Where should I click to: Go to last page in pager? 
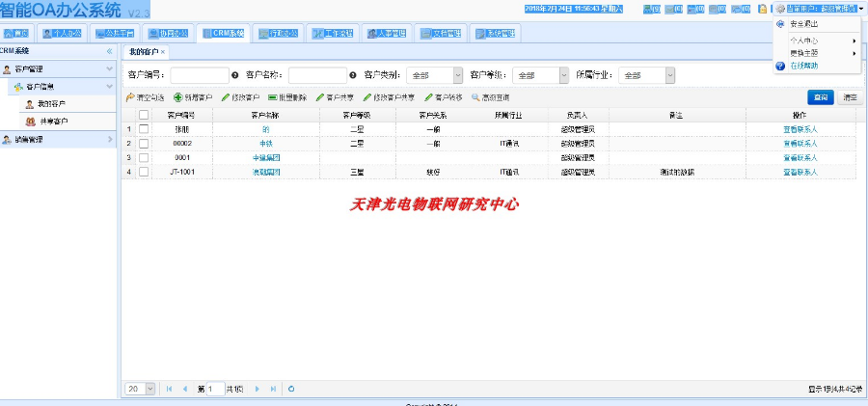click(273, 389)
